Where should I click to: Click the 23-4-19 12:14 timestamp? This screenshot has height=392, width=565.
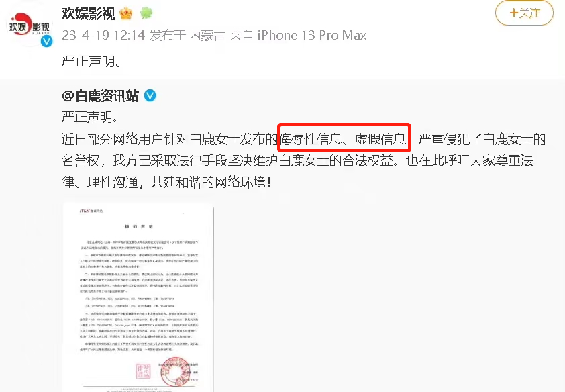(103, 36)
